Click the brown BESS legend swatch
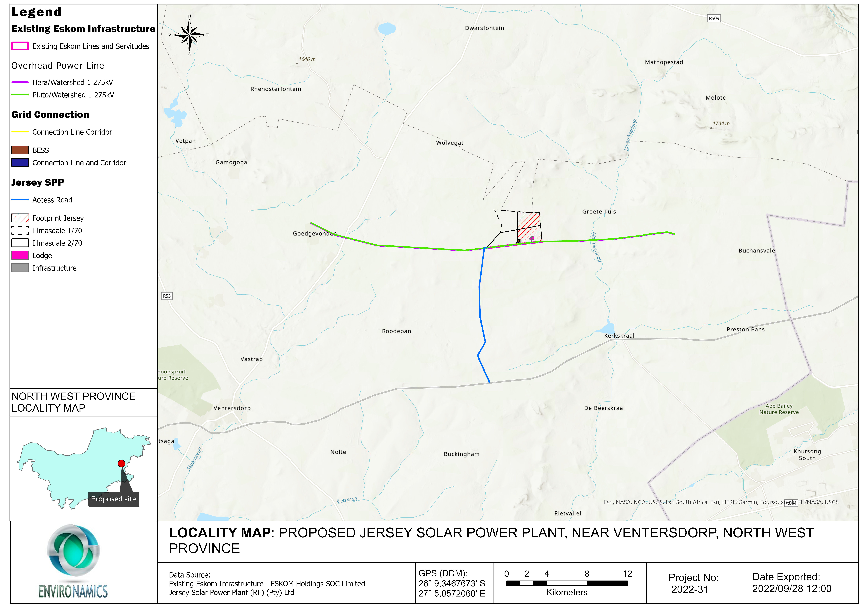This screenshot has height=614, width=868. tap(20, 150)
